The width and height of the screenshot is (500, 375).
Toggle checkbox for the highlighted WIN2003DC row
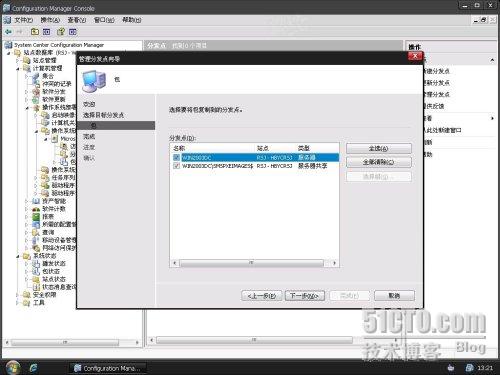176,157
